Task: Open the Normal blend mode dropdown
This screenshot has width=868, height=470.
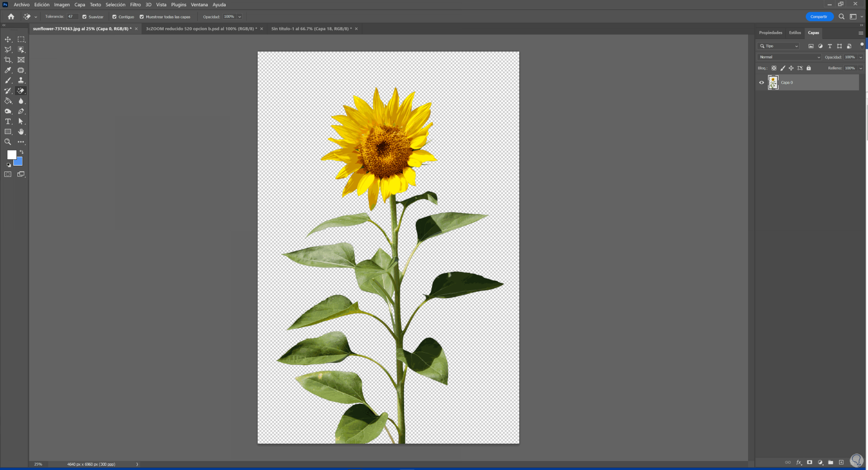Action: pos(789,57)
